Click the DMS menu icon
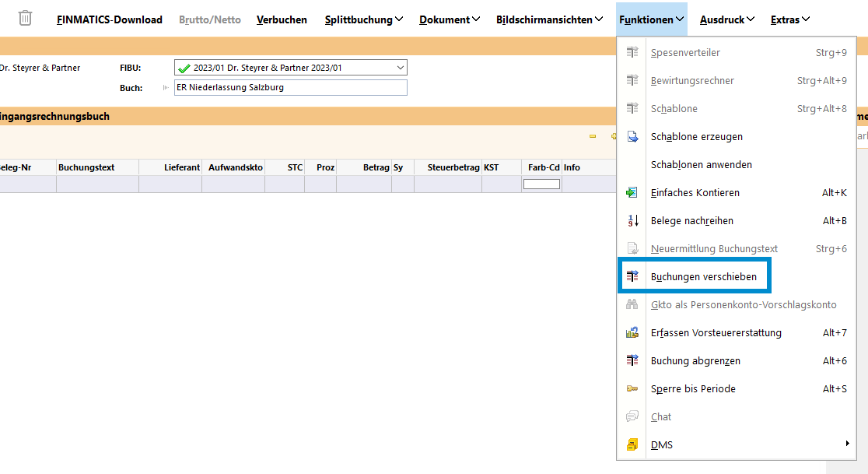 (x=632, y=445)
